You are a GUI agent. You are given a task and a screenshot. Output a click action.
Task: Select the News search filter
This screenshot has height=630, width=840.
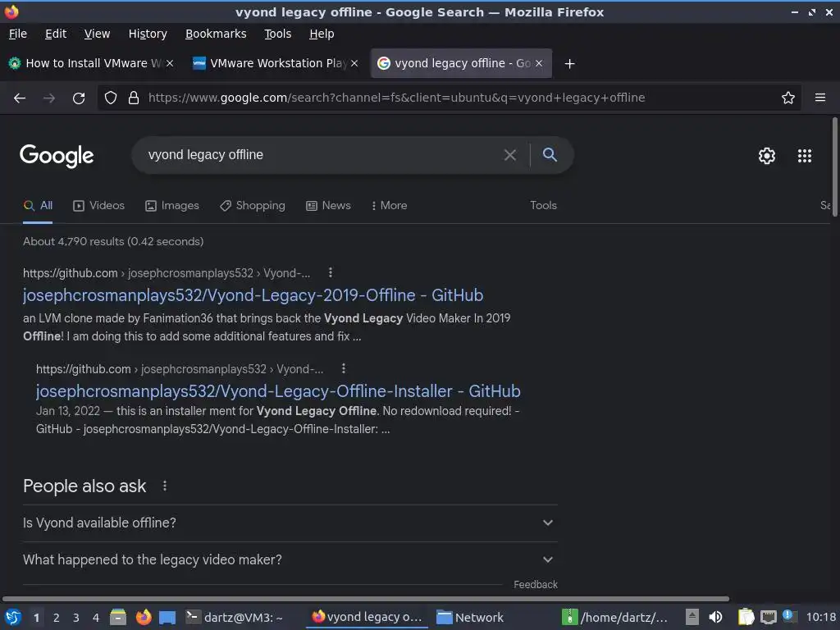coord(328,206)
